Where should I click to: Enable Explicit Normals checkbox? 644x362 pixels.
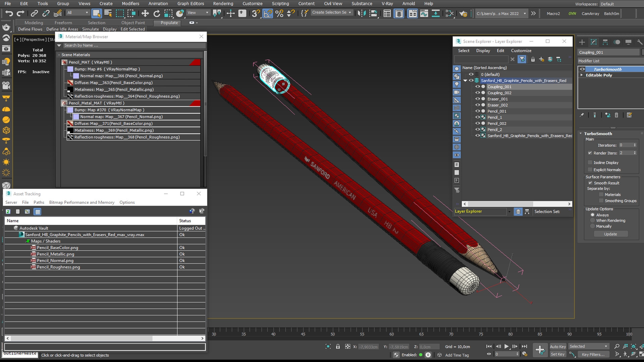[x=590, y=170]
